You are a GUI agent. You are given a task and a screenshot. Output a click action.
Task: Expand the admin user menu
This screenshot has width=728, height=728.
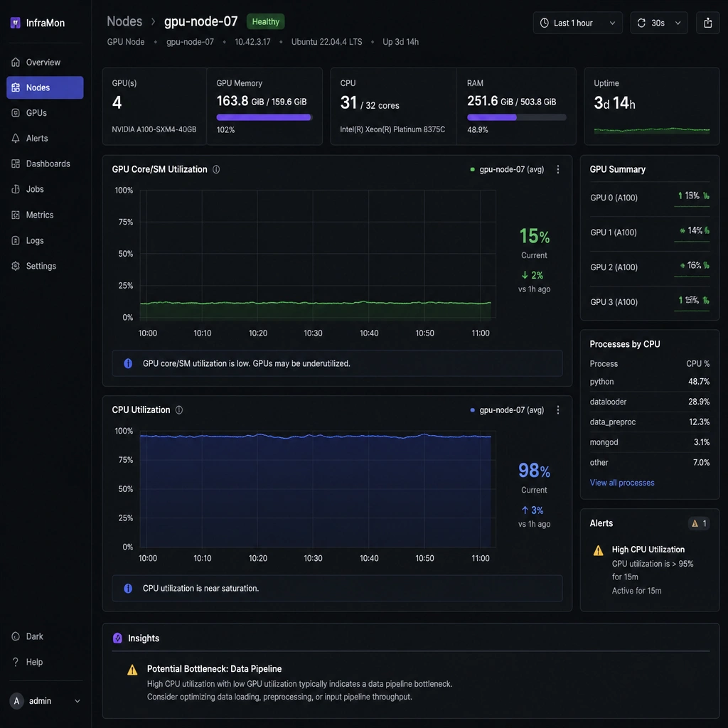(x=45, y=701)
